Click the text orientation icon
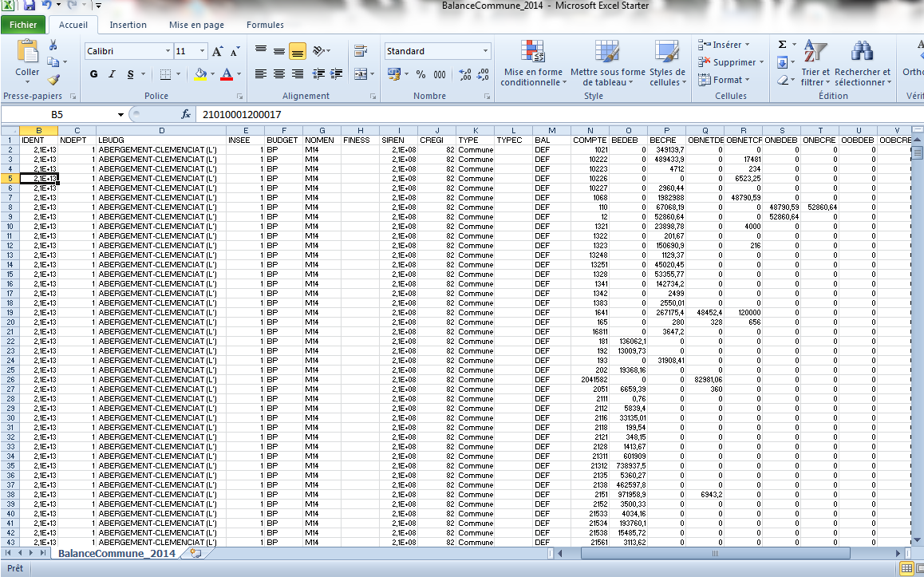This screenshot has height=577, width=924. click(319, 51)
